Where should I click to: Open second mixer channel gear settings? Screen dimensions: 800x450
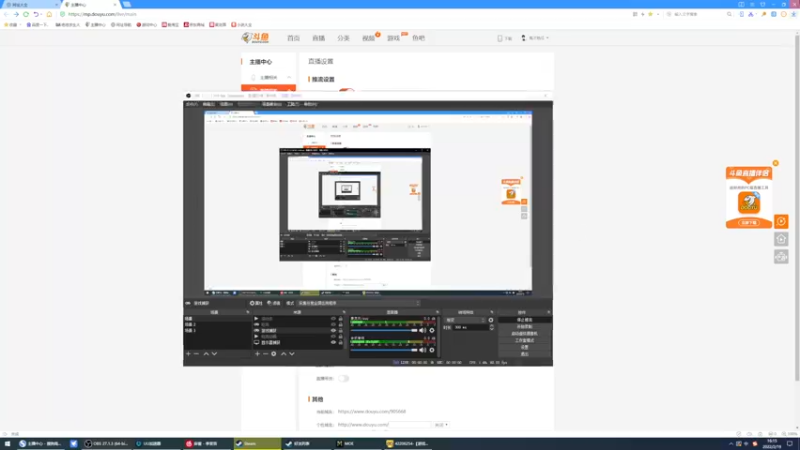click(x=432, y=350)
